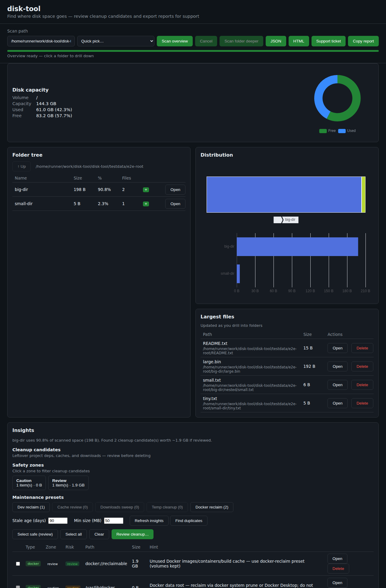386x588 pixels.
Task: Expand small-dir with its green plus icon
Action: (x=146, y=204)
